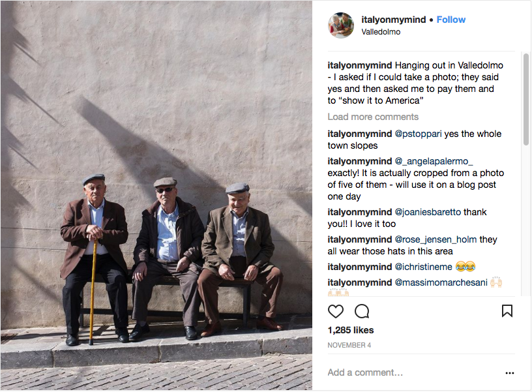532x392 pixels.
Task: Click the photo of three men
Action: (x=156, y=195)
